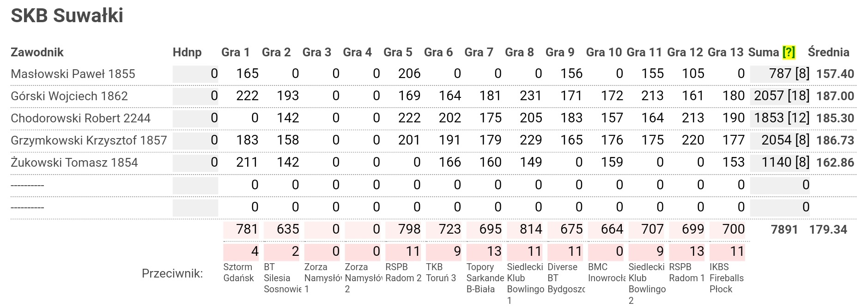Click the Hdnp column header

pos(187,52)
